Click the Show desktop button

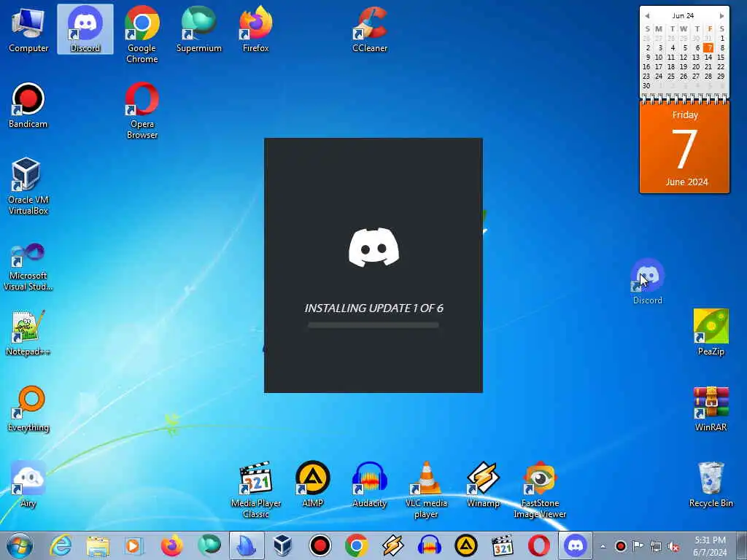click(741, 545)
